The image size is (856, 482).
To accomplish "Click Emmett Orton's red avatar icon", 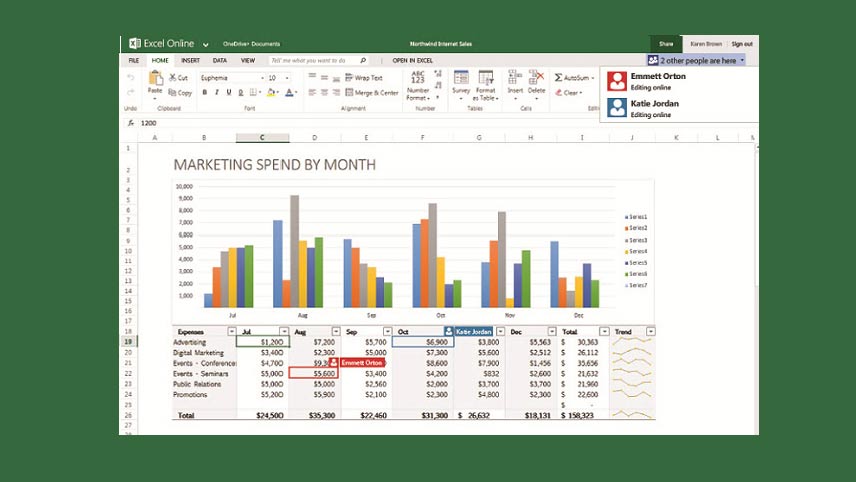I will [618, 80].
